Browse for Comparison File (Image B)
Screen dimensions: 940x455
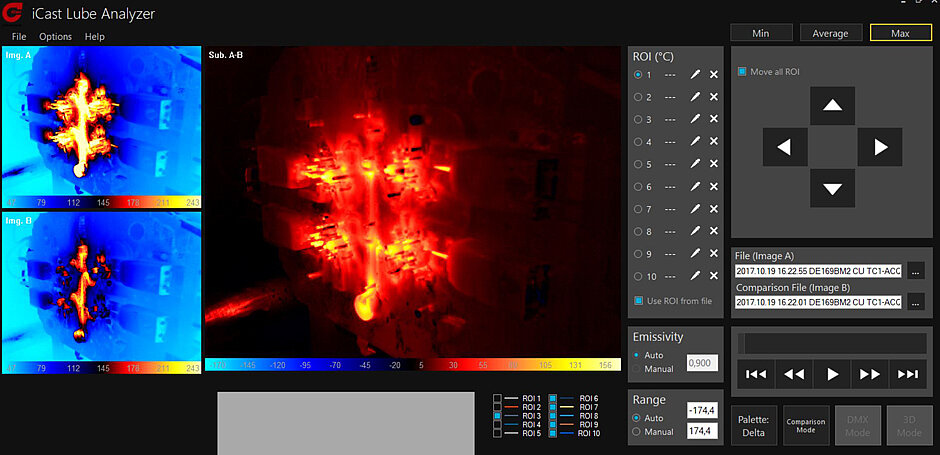(916, 302)
